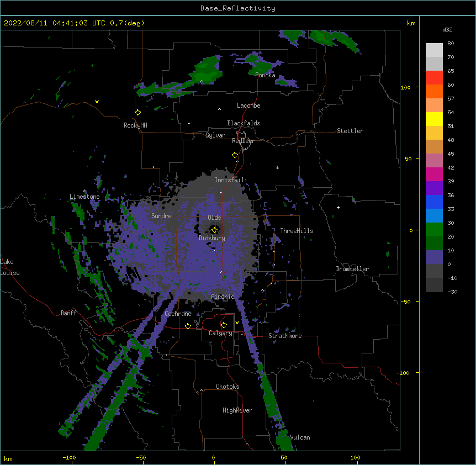Click the Limestone label
Viewport: 476px width, 465px height.
coord(84,197)
